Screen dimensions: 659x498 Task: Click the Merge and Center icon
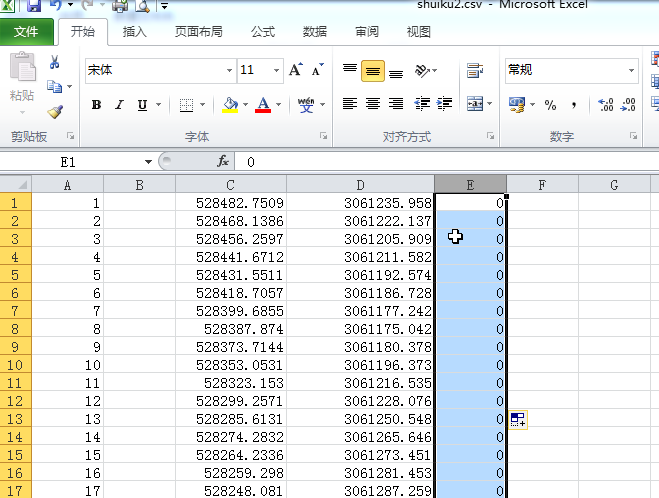[472, 104]
